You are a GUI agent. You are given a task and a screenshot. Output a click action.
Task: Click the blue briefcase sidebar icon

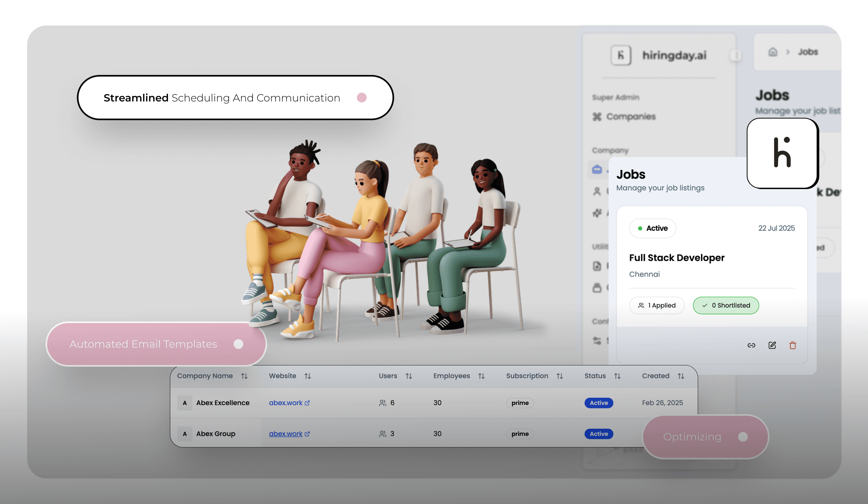(x=597, y=170)
